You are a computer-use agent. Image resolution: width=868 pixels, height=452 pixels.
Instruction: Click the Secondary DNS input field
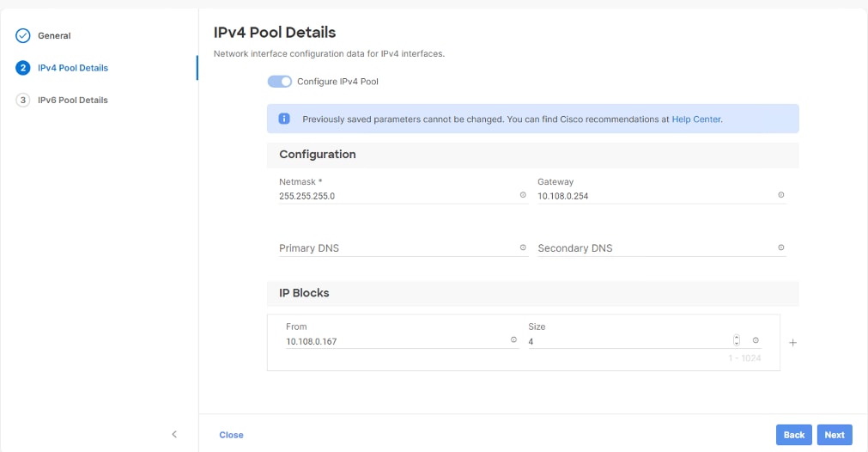653,248
